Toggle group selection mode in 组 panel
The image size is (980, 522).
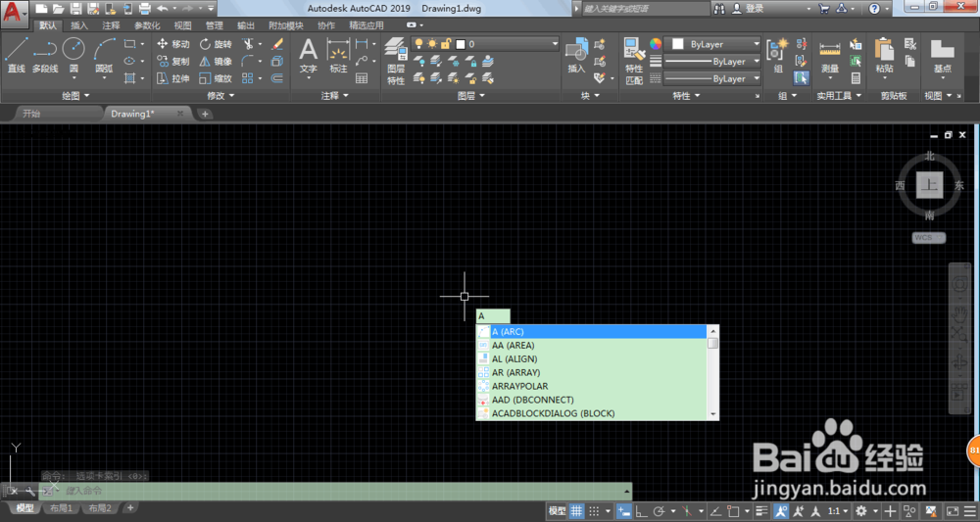801,78
